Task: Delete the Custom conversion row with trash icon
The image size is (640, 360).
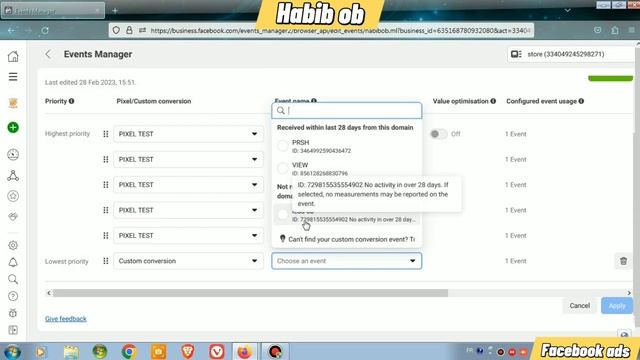Action: 623,261
